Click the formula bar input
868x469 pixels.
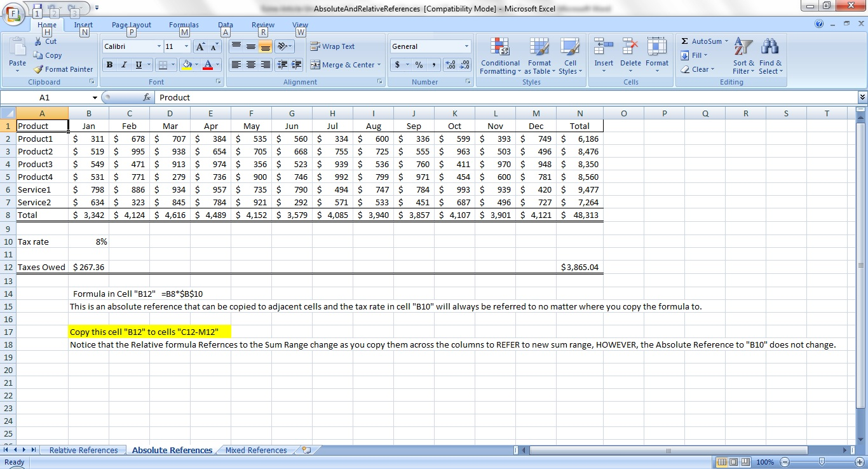pyautogui.click(x=505, y=97)
